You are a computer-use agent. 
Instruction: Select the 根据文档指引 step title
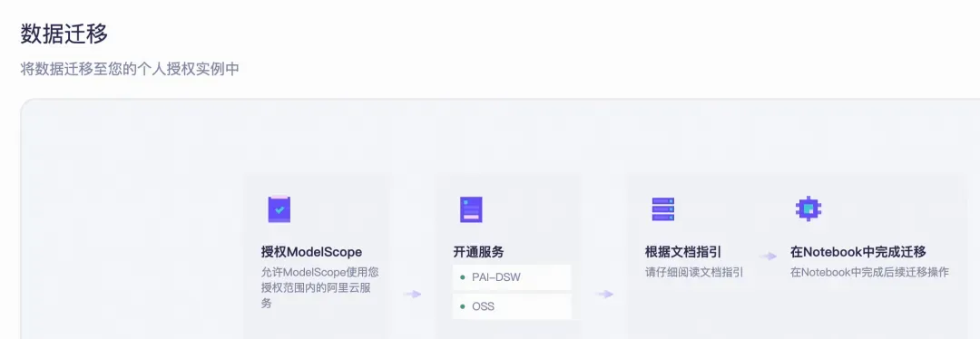(683, 252)
